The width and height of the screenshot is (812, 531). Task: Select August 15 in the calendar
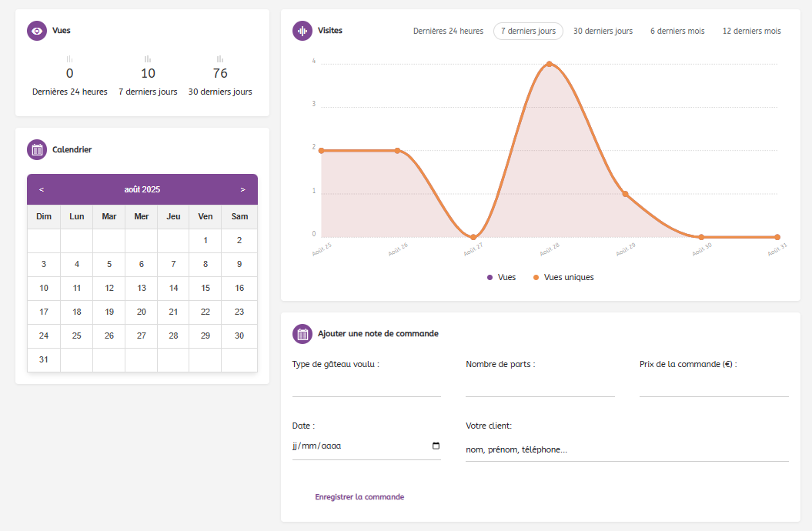[x=206, y=288]
